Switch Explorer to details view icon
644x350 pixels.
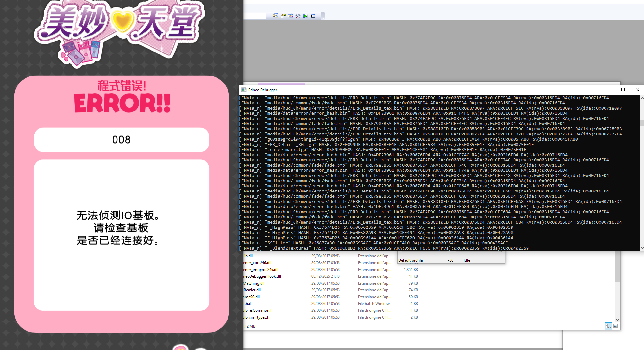click(x=608, y=326)
